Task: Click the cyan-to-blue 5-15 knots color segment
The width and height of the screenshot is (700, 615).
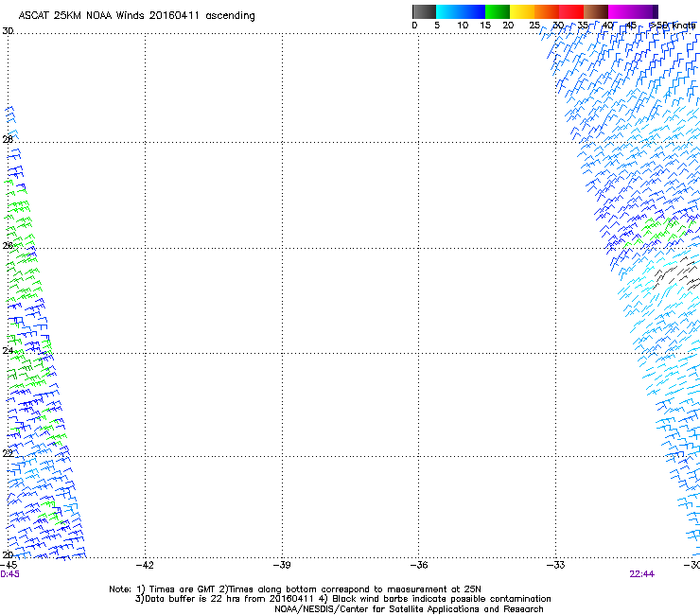Action: 461,11
